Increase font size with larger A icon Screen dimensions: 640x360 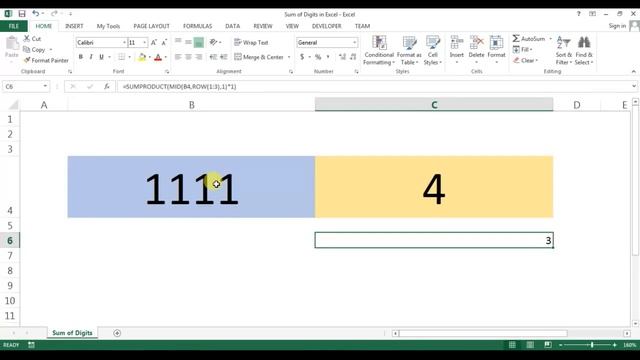153,42
